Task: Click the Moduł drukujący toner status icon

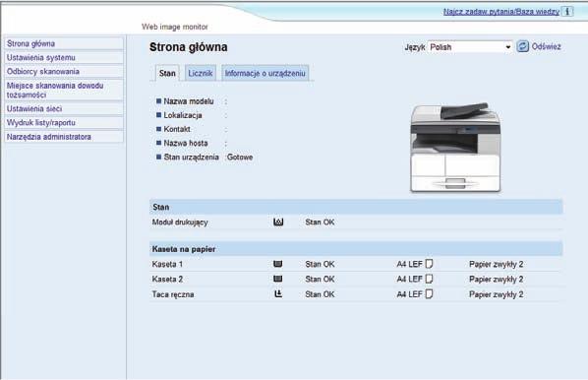Action: (278, 222)
